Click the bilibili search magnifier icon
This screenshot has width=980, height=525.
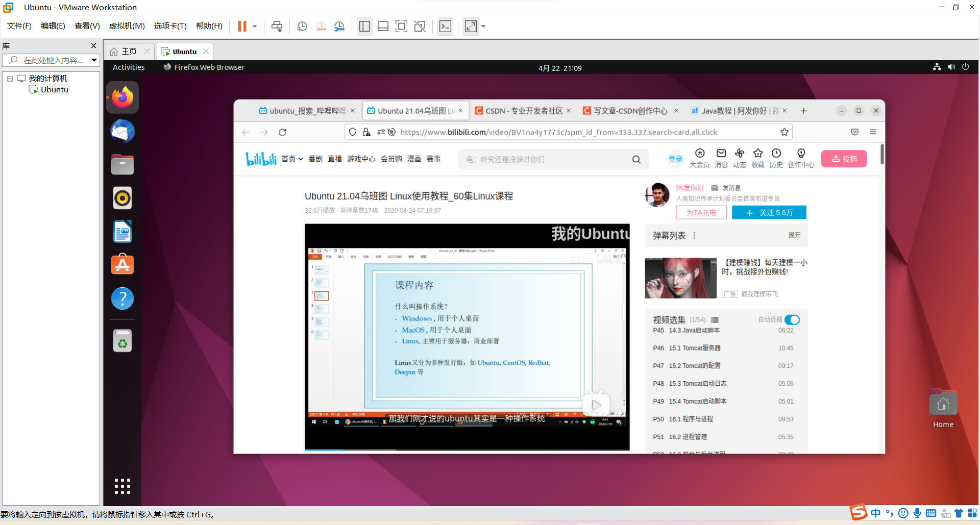[636, 159]
